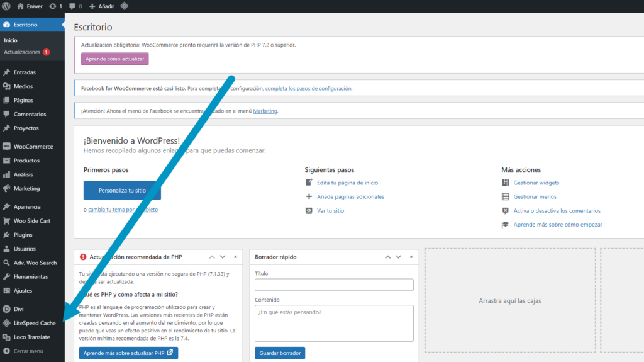The height and width of the screenshot is (362, 644).
Task: Click Productos sidebar icon
Action: pyautogui.click(x=6, y=161)
